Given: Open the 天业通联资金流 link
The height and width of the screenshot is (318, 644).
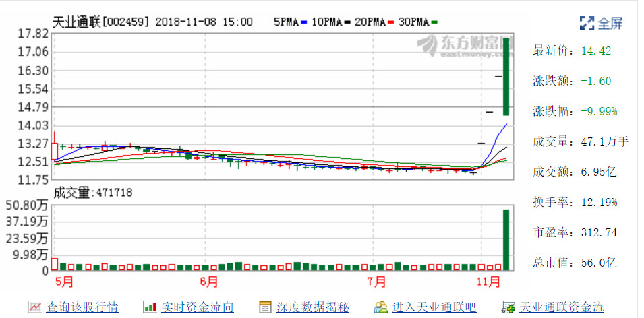Looking at the screenshot, I should tap(562, 307).
